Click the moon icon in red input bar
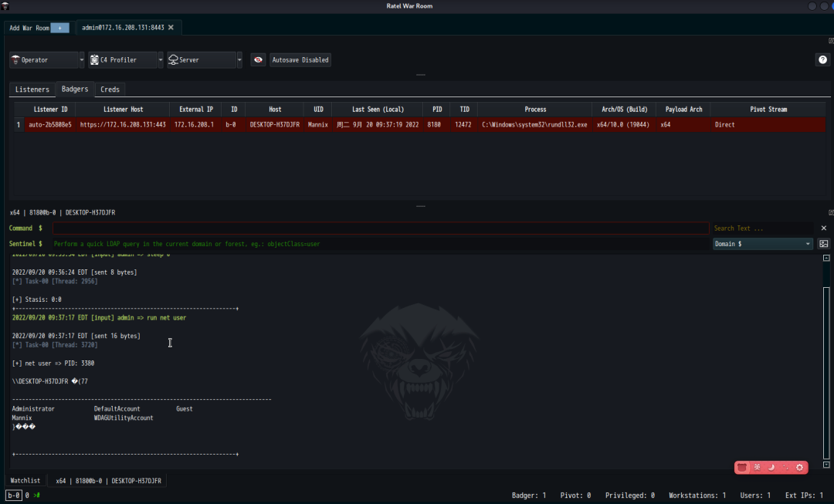This screenshot has width=834, height=504. [x=771, y=467]
